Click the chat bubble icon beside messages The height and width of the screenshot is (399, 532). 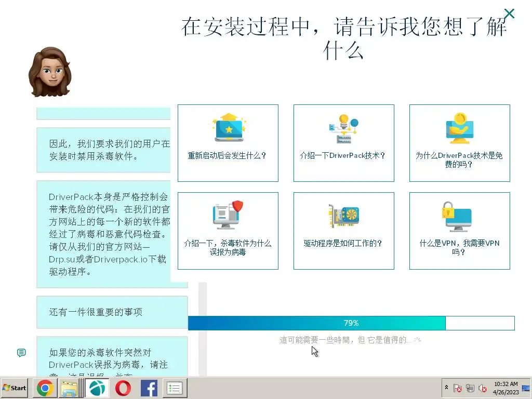point(21,353)
